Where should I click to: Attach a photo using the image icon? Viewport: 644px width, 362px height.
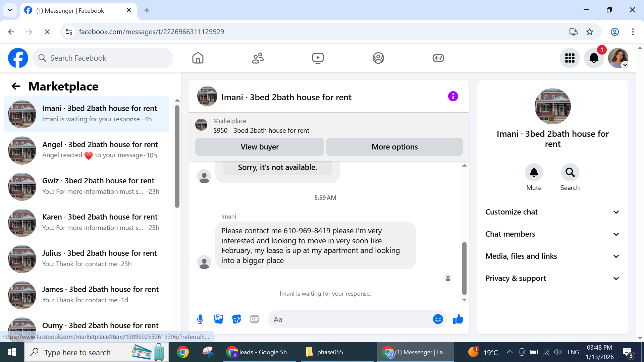(x=218, y=319)
